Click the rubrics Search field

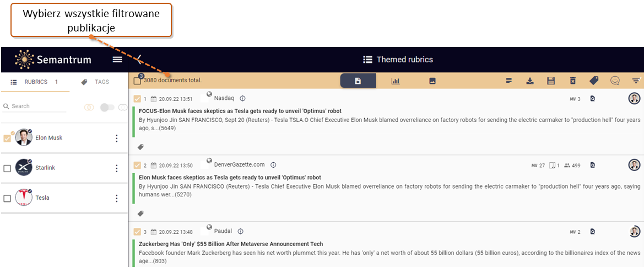[35, 106]
